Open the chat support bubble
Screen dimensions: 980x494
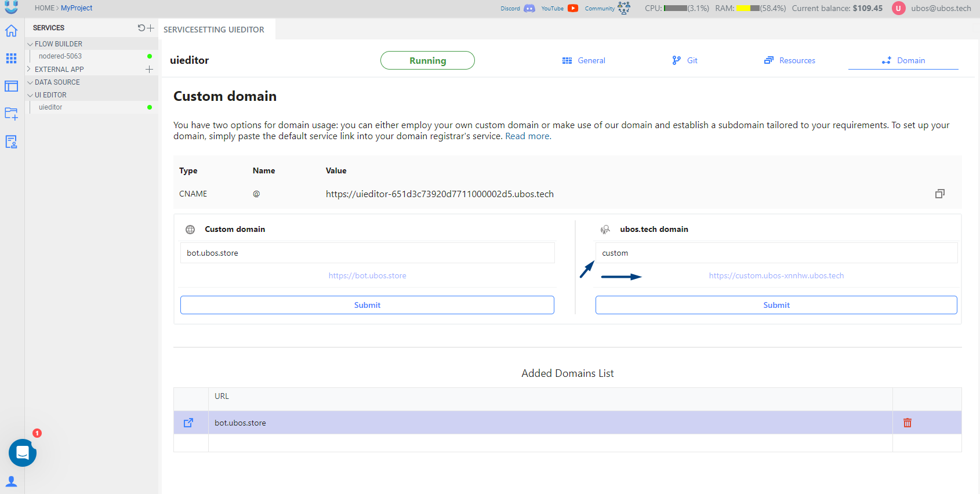pyautogui.click(x=23, y=453)
